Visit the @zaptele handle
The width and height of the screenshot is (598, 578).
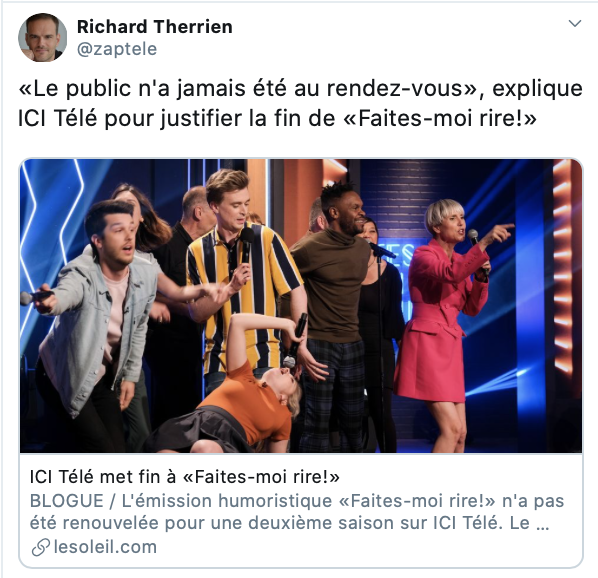[117, 49]
